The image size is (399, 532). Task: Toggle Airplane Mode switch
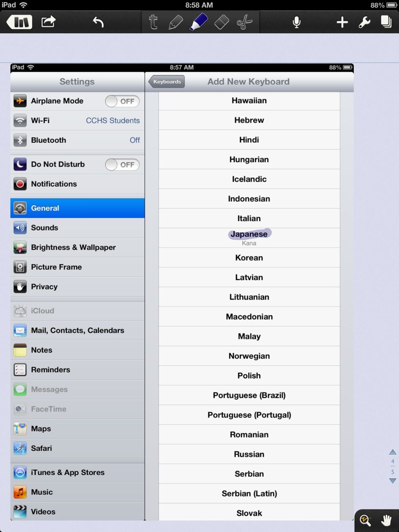tap(122, 101)
